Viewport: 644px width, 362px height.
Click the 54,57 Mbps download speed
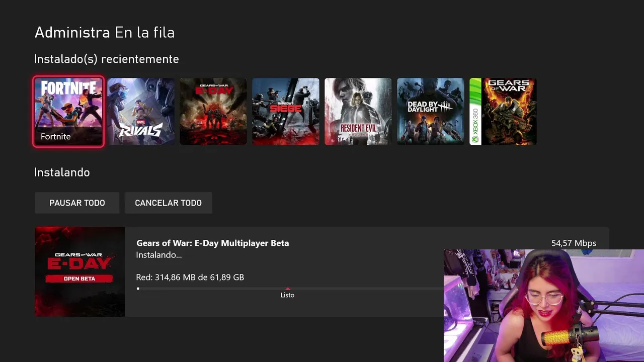[574, 243]
